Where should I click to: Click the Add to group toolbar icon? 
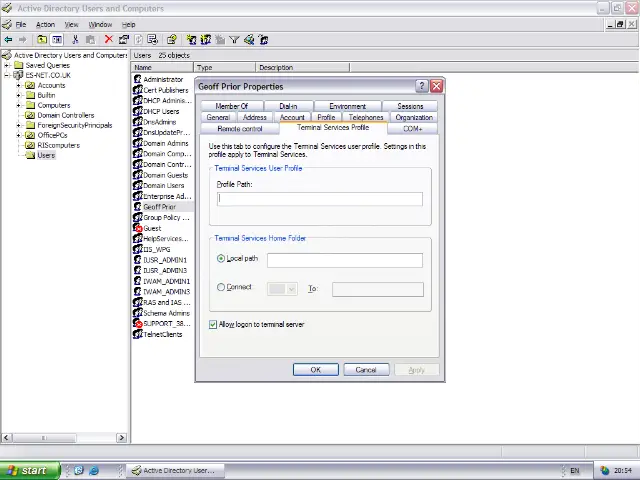pos(263,40)
